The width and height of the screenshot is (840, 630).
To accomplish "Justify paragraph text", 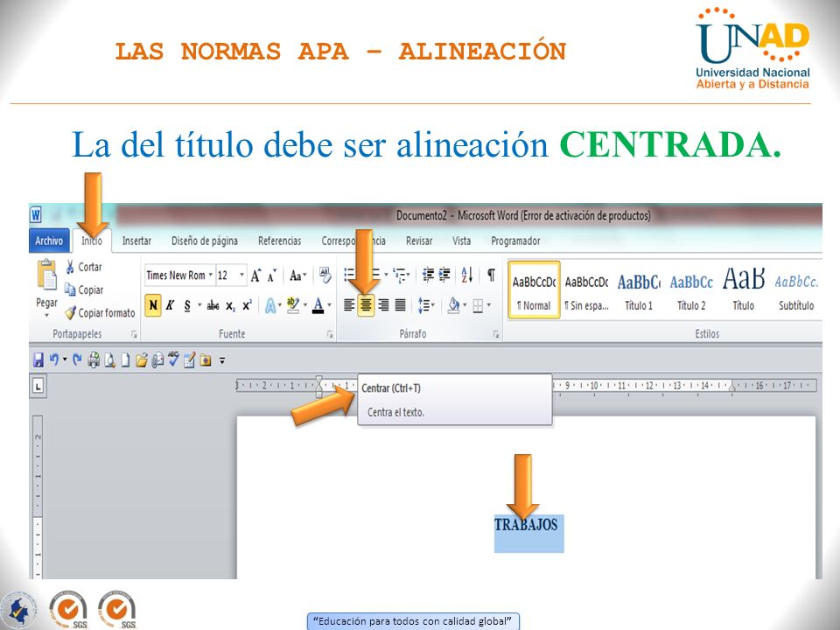I will point(400,305).
